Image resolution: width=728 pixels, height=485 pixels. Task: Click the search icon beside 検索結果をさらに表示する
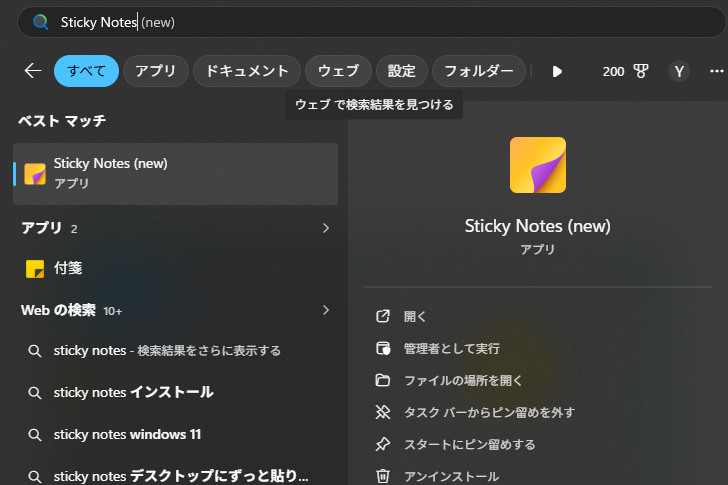tap(34, 351)
